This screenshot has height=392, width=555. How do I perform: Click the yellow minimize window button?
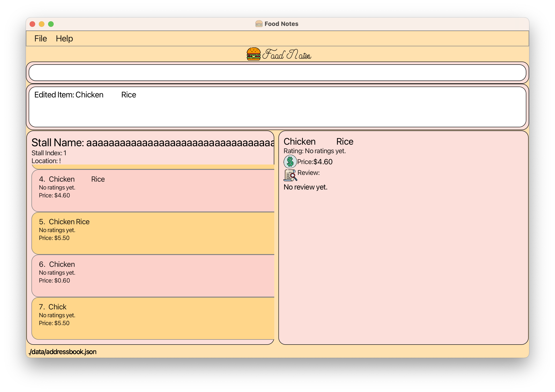[x=42, y=24]
